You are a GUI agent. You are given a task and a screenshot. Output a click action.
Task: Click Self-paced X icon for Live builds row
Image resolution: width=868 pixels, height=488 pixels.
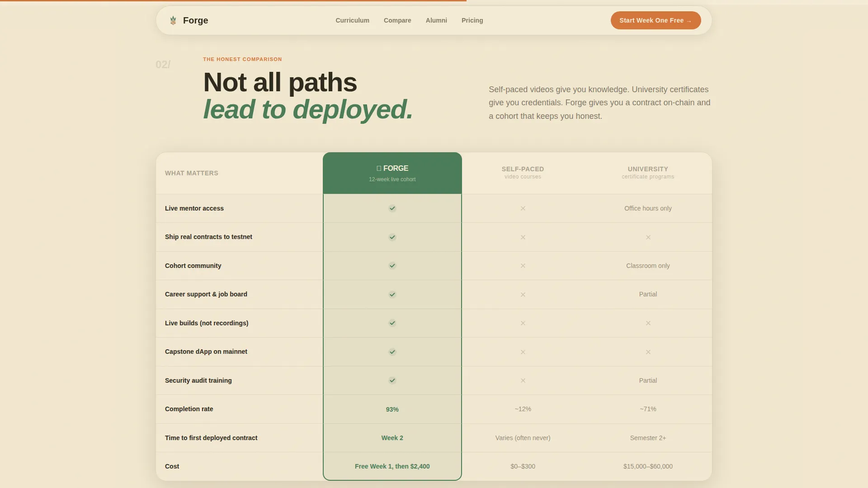coord(523,323)
